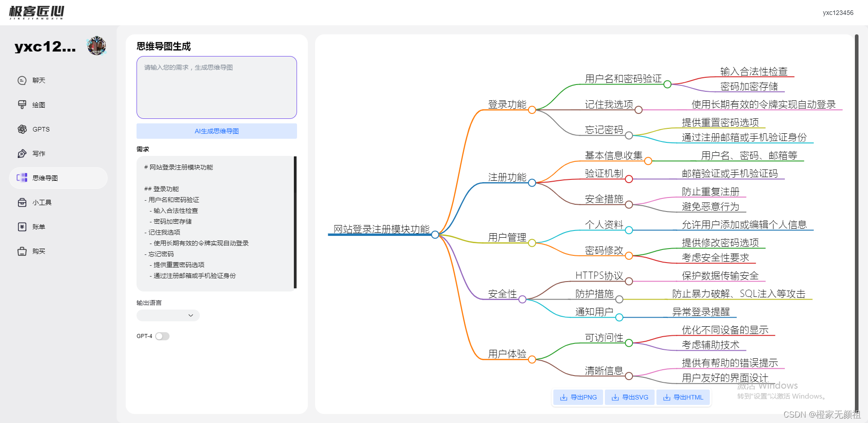Open the 账单 billing icon in sidebar

click(x=22, y=227)
